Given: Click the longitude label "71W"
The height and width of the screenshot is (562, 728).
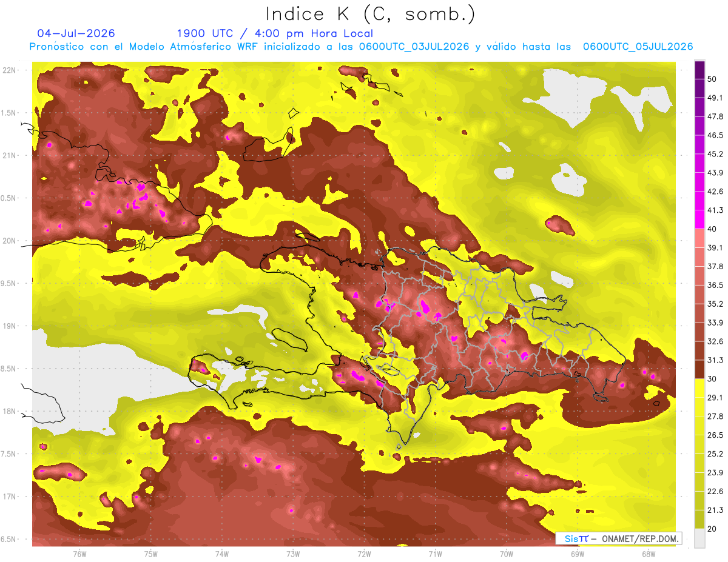Looking at the screenshot, I should (x=435, y=554).
